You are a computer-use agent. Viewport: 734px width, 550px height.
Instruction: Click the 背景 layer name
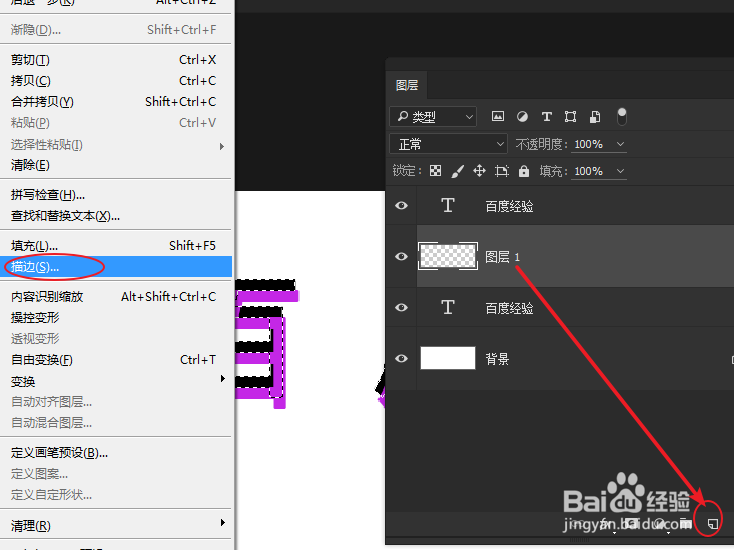pos(497,359)
